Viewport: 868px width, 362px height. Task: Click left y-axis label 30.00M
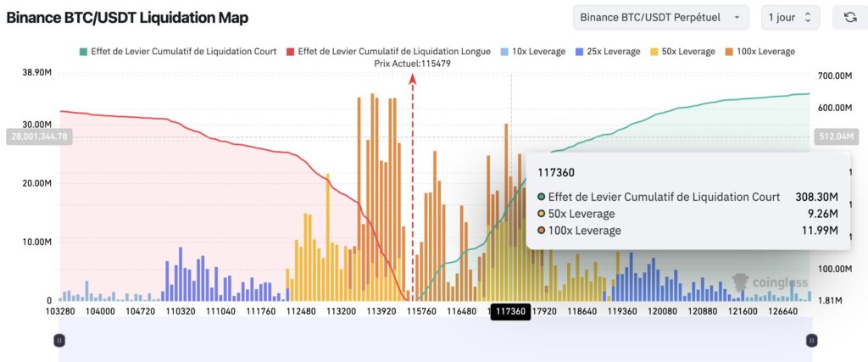36,125
